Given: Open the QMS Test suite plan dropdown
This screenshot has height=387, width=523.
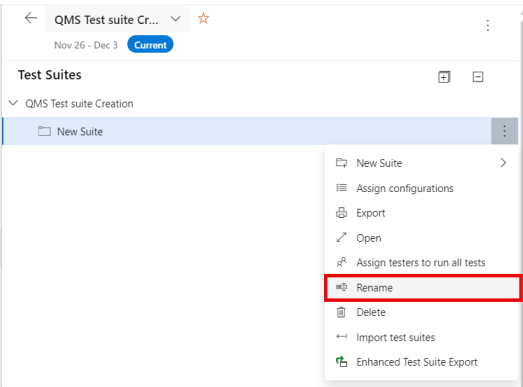Looking at the screenshot, I should 175,19.
